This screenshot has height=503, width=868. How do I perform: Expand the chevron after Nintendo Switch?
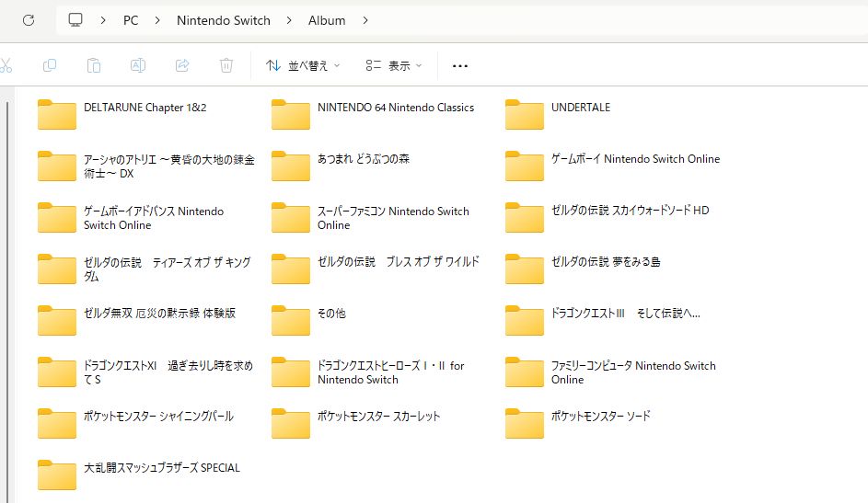289,20
